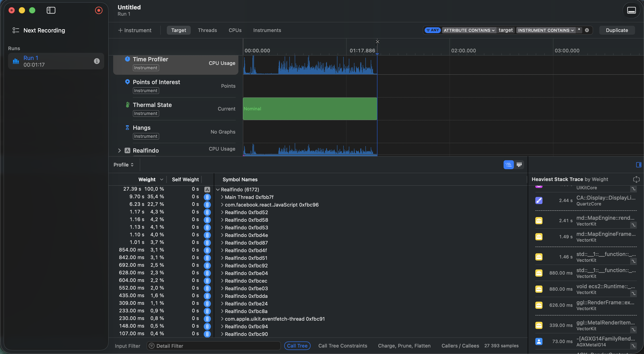
Task: Select the call tree list view icon
Action: (508, 165)
